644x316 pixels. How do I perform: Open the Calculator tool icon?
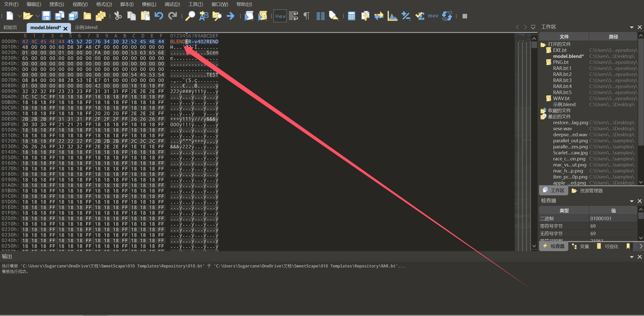point(352,16)
